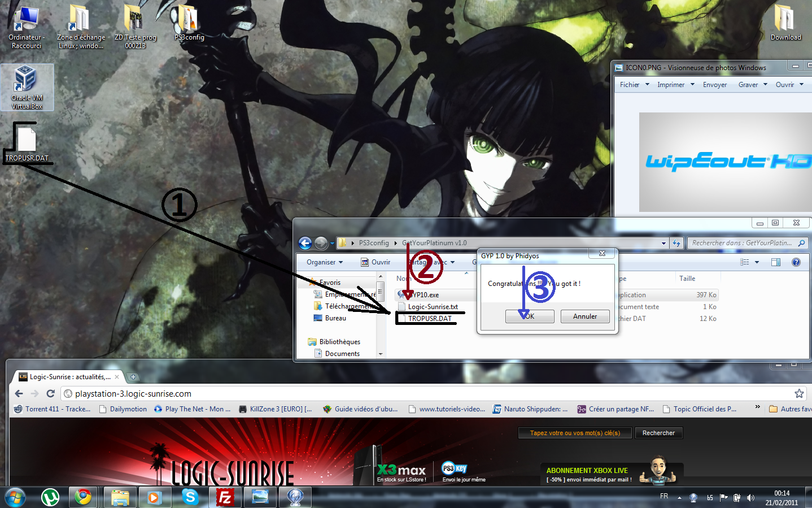Viewport: 812px width, 508px height.
Task: Open the Guide vidéos d'ubu bookmark
Action: pos(360,409)
